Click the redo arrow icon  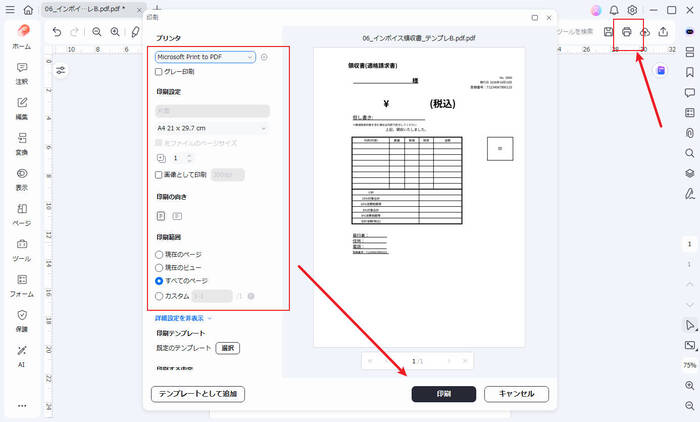(x=75, y=32)
